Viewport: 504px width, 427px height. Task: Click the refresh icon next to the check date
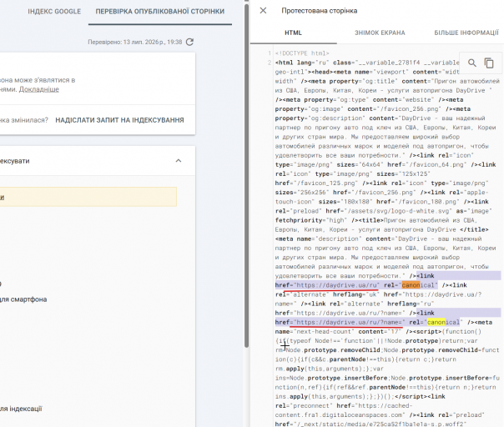(x=189, y=42)
